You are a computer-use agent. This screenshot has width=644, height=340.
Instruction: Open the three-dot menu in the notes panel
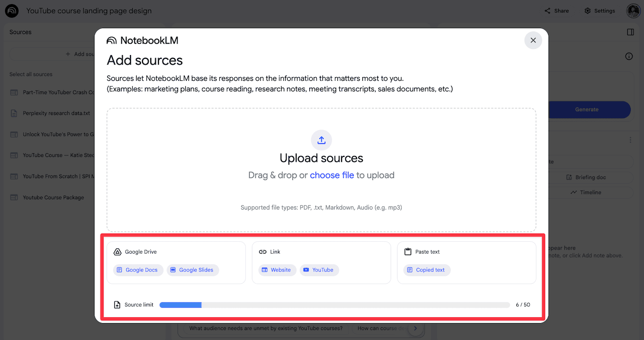pos(629,140)
